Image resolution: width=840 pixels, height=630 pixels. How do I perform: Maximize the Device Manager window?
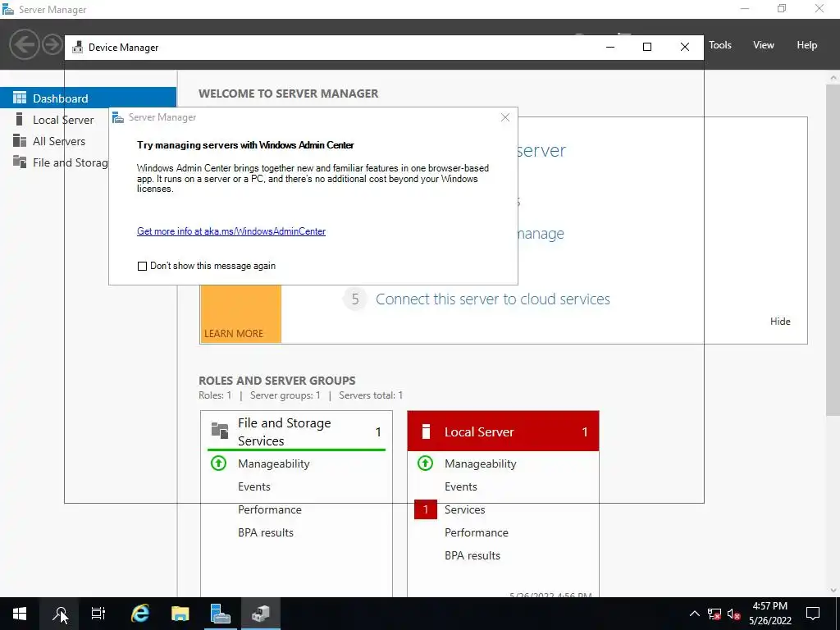(x=647, y=47)
